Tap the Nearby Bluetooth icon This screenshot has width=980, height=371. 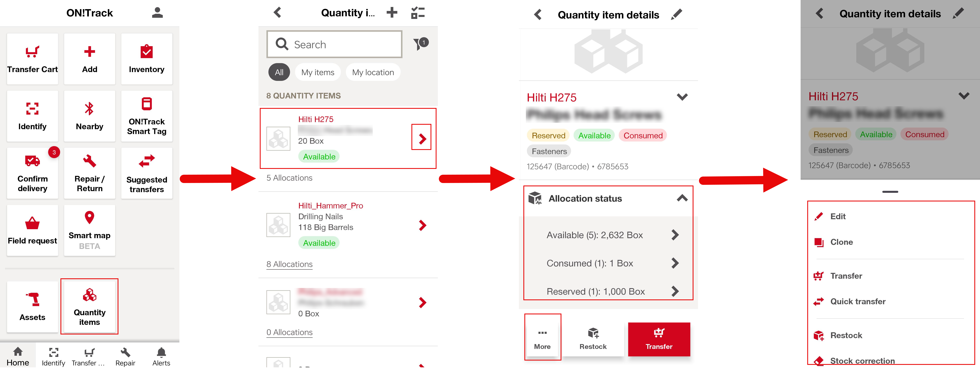pos(89,109)
